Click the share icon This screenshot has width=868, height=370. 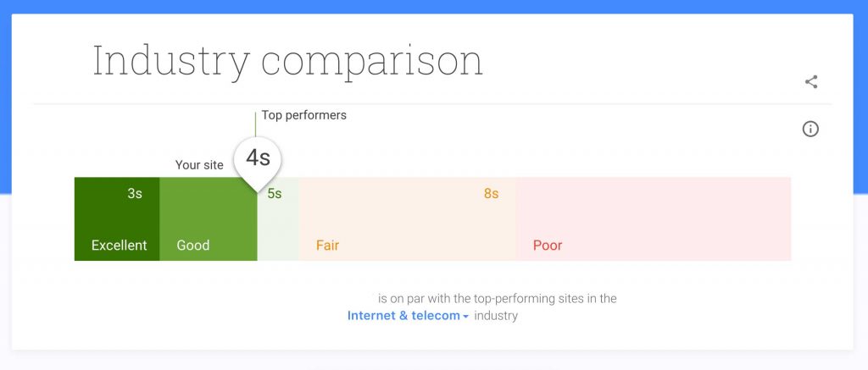pos(811,82)
